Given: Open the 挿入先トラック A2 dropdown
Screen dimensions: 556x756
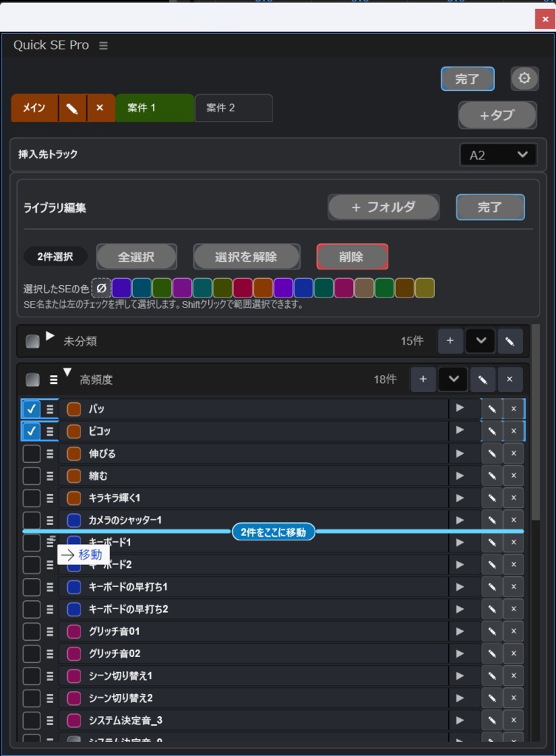Looking at the screenshot, I should coord(498,155).
